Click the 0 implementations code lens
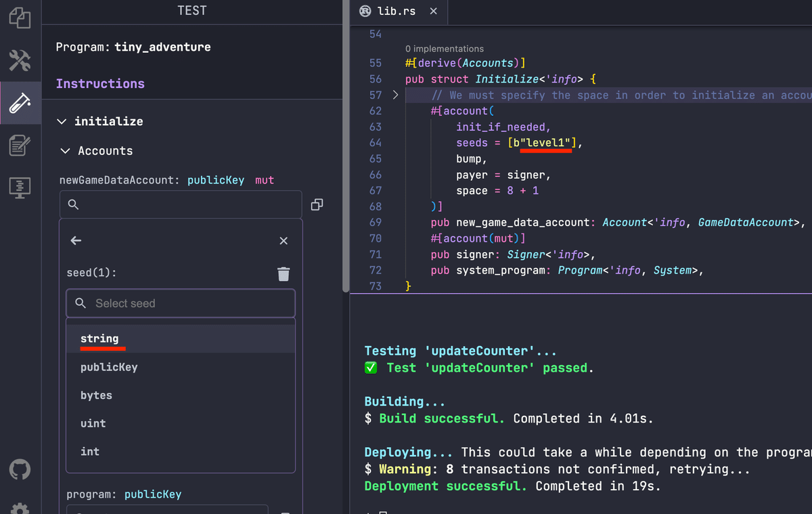 tap(445, 49)
